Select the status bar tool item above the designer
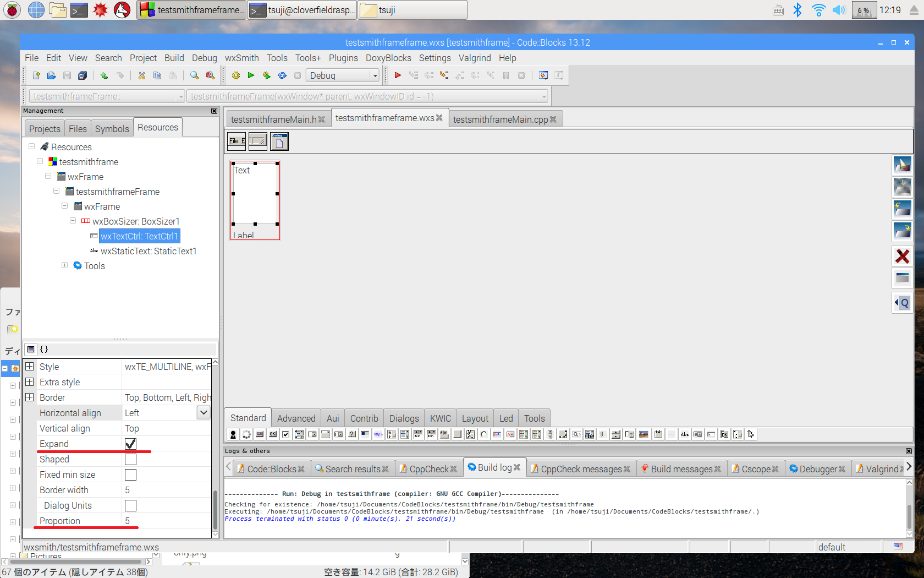Viewport: 924px width, 578px height. click(x=258, y=141)
